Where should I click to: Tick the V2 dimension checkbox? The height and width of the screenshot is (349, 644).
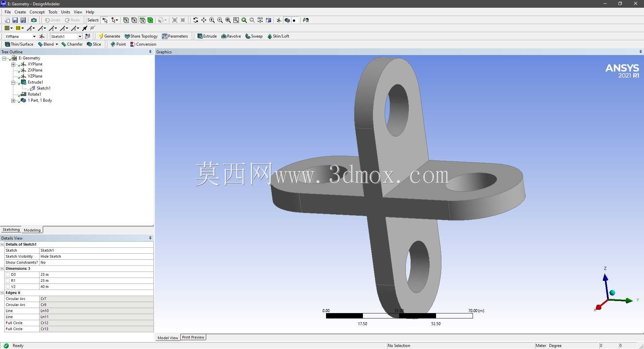coord(8,287)
